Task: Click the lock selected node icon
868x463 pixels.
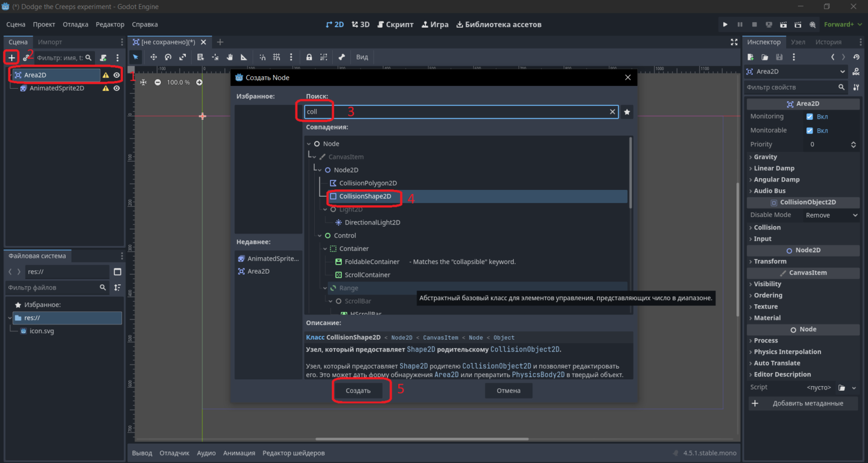Action: 309,57
